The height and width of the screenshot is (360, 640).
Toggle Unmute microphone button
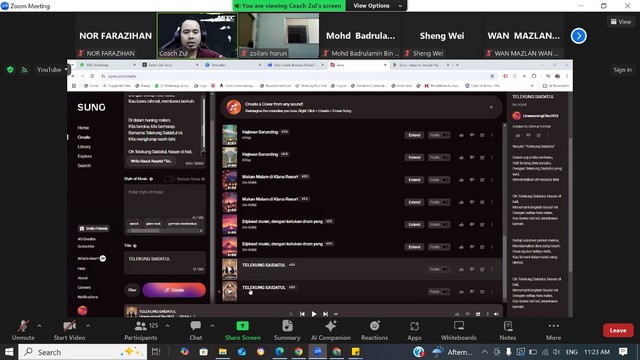(23, 331)
